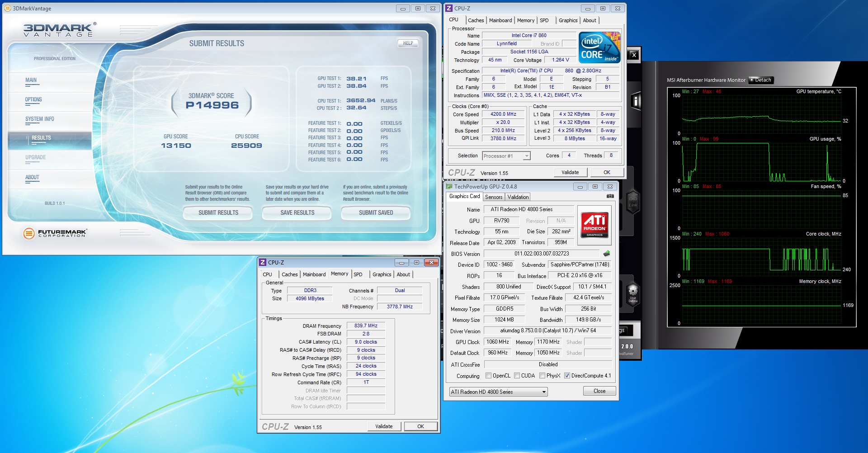Toggle the PhysX checkbox in GPU-Z
The image size is (868, 453).
coord(542,376)
